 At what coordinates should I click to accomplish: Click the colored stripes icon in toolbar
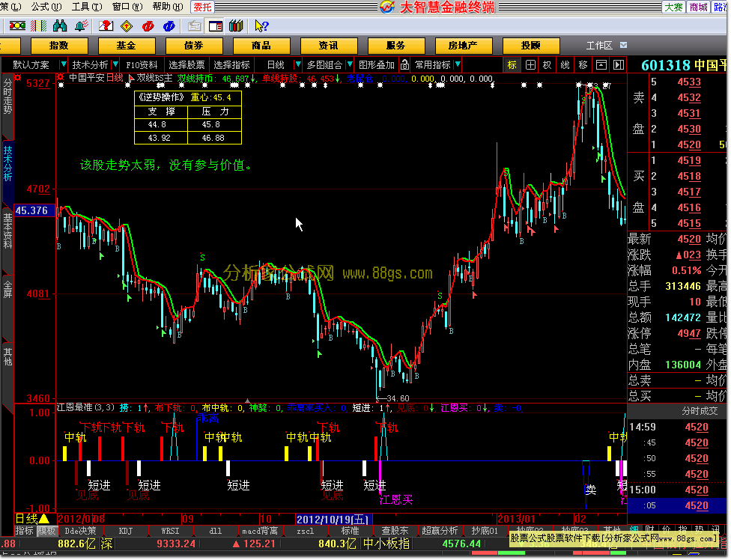[x=39, y=26]
